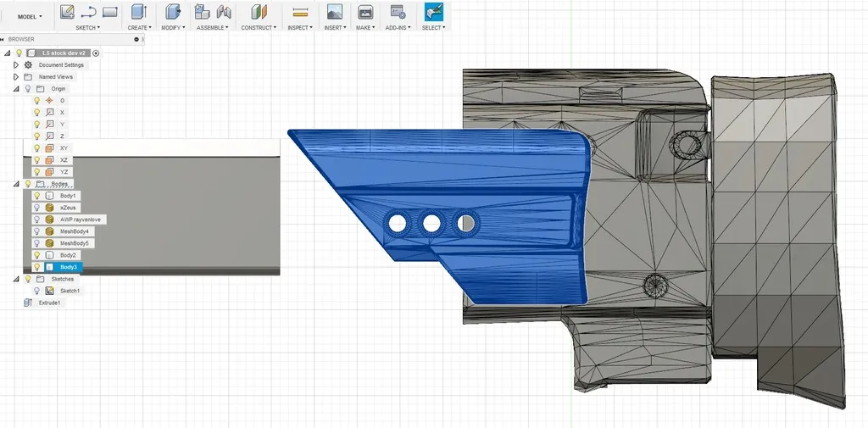The image size is (868, 428).
Task: Hide the xZeus body using its lightbulb
Action: tap(36, 208)
